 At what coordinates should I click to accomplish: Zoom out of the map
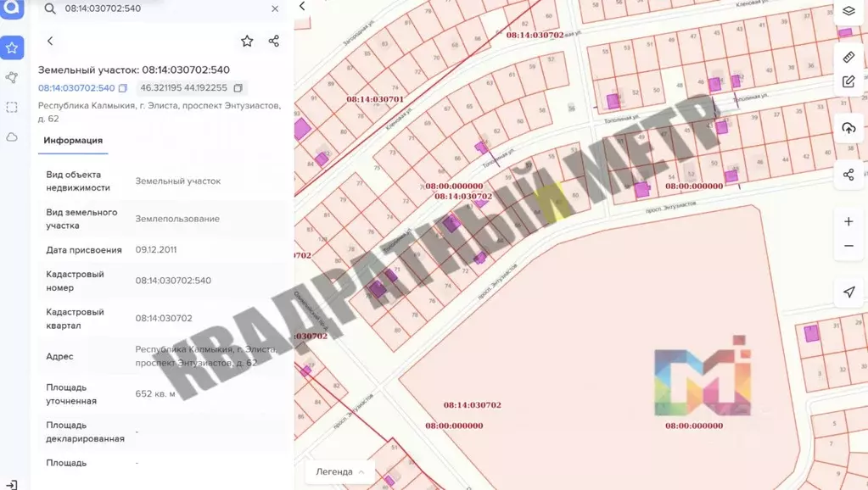click(848, 247)
